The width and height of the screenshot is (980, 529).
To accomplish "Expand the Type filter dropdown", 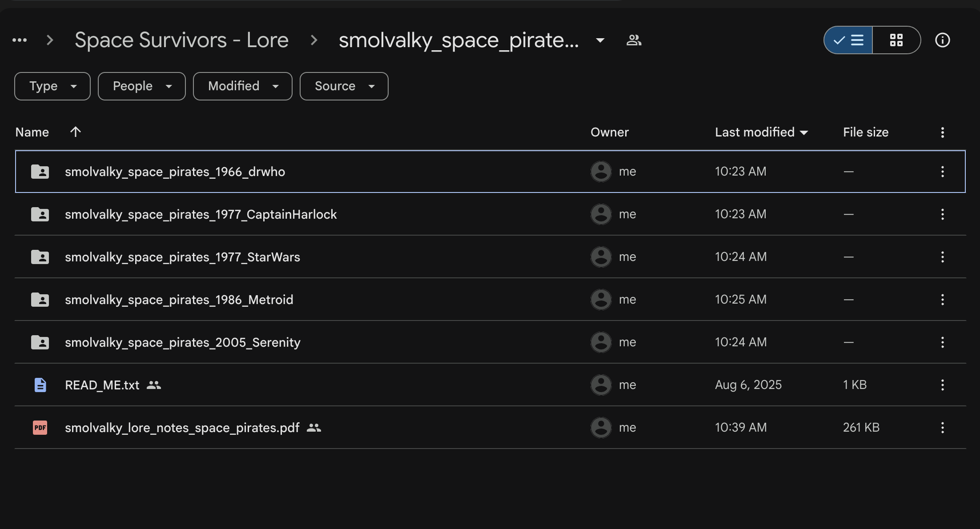I will [x=52, y=86].
